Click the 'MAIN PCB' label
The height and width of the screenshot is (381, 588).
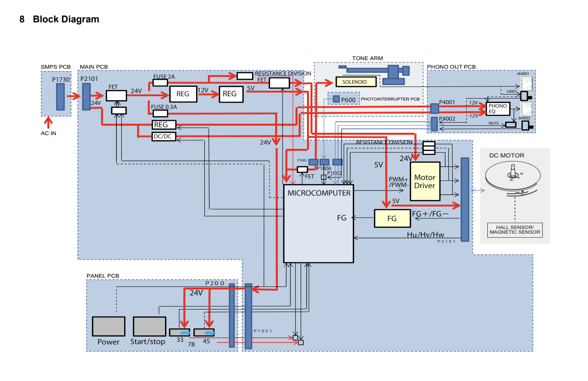[x=94, y=67]
